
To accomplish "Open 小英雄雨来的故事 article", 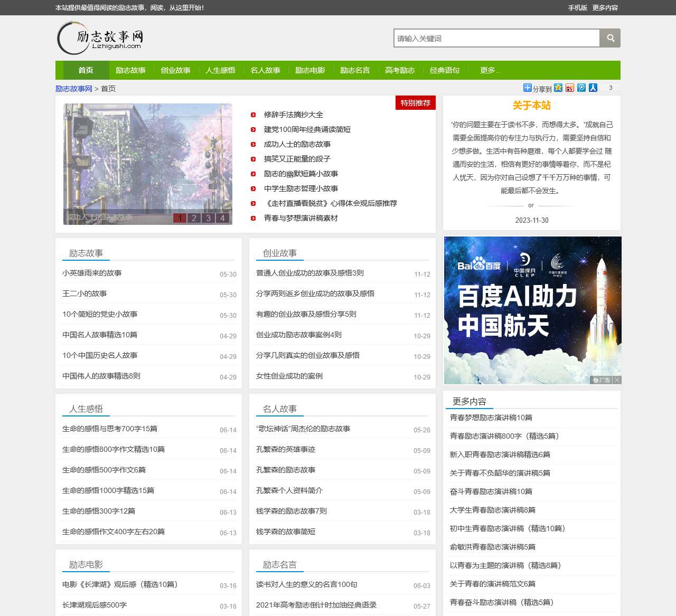I will coord(92,273).
